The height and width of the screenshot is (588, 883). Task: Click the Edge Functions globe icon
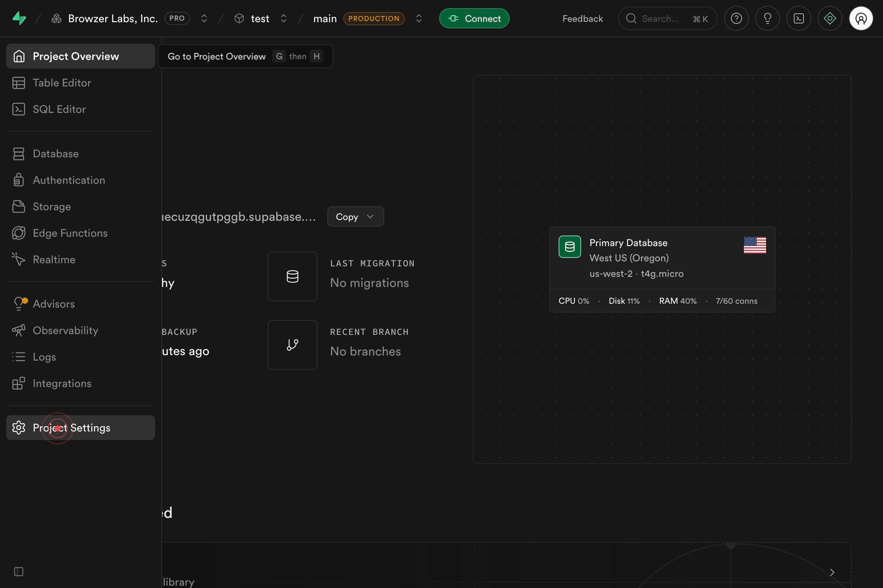pos(19,233)
